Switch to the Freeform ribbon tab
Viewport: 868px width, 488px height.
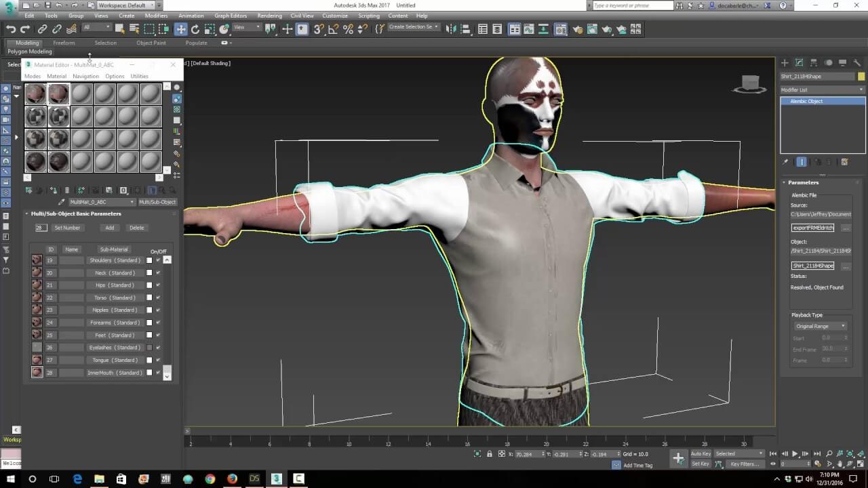(64, 43)
